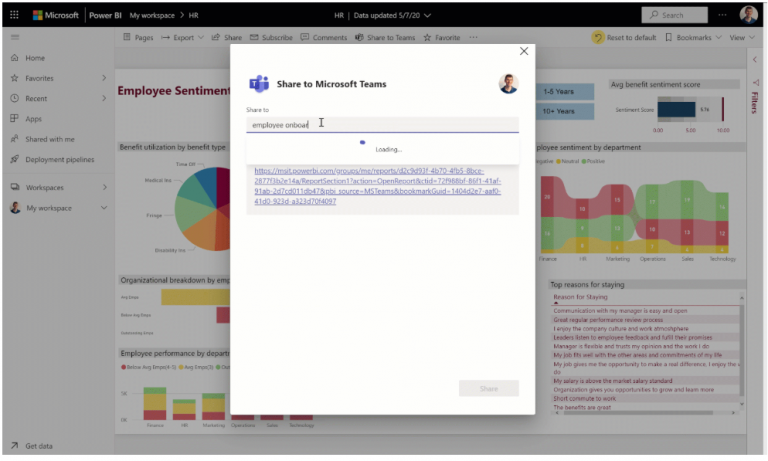Select 'Great regular performance review process' row
This screenshot has height=461, width=768.
click(x=608, y=319)
